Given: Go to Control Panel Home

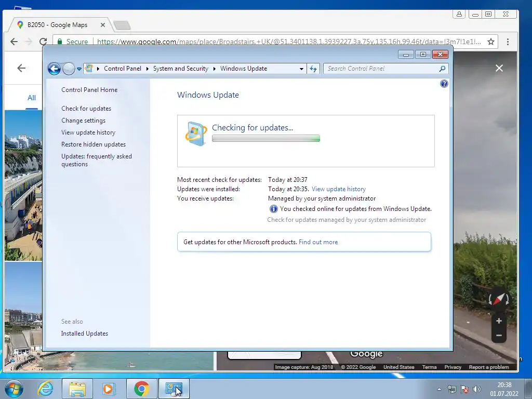Looking at the screenshot, I should [89, 90].
